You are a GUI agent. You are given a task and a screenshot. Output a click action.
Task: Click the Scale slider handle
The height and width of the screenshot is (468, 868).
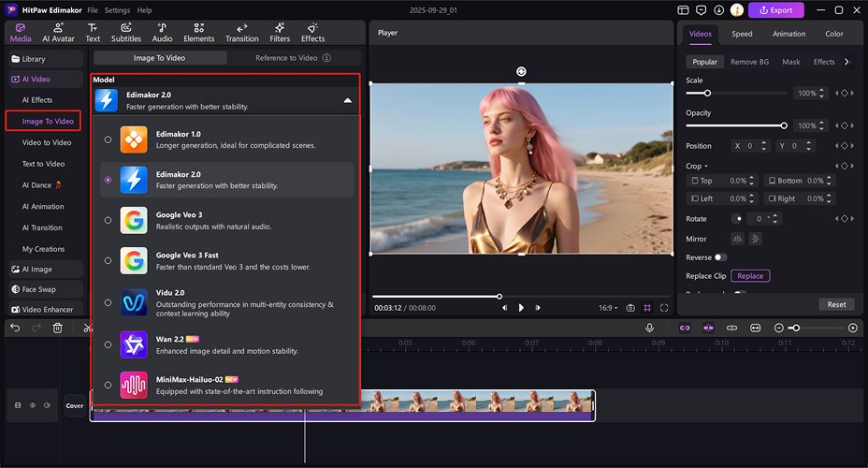[x=707, y=93]
